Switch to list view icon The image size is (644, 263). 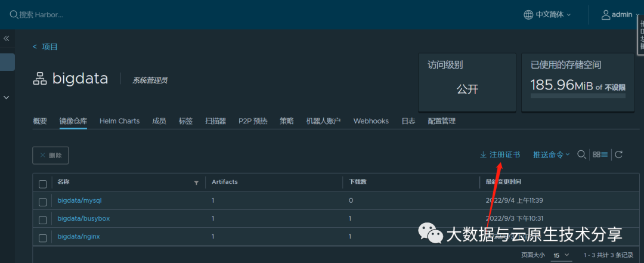(604, 154)
